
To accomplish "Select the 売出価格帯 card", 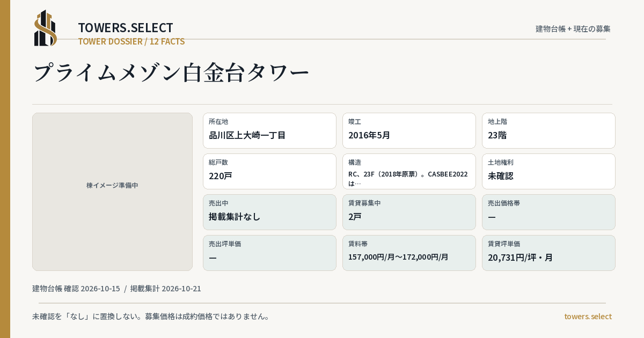I will point(548,212).
